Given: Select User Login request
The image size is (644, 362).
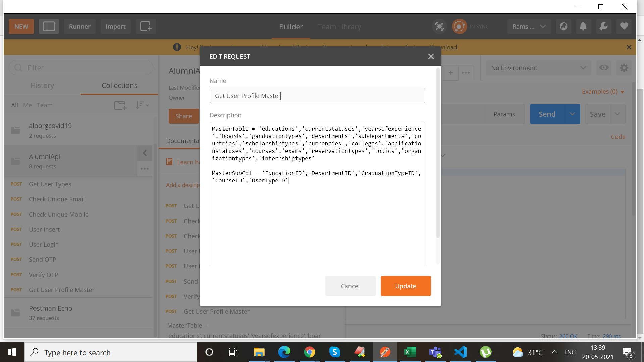Looking at the screenshot, I should 44,244.
